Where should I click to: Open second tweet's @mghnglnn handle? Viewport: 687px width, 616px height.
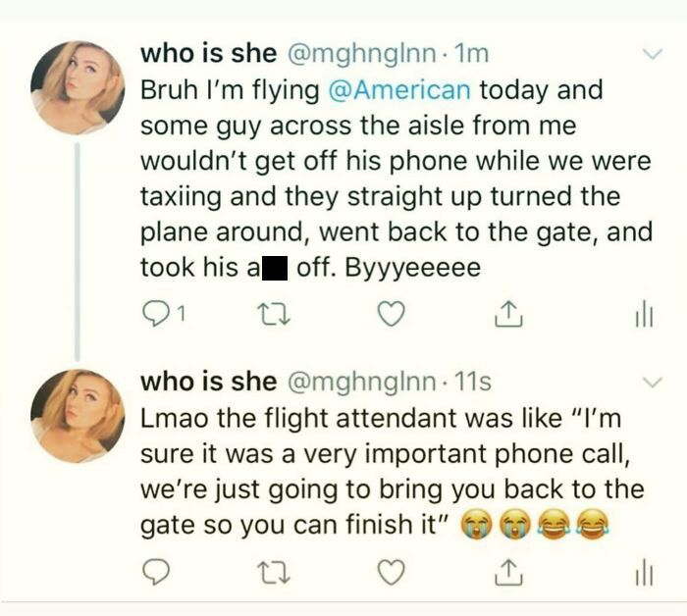[x=361, y=383]
